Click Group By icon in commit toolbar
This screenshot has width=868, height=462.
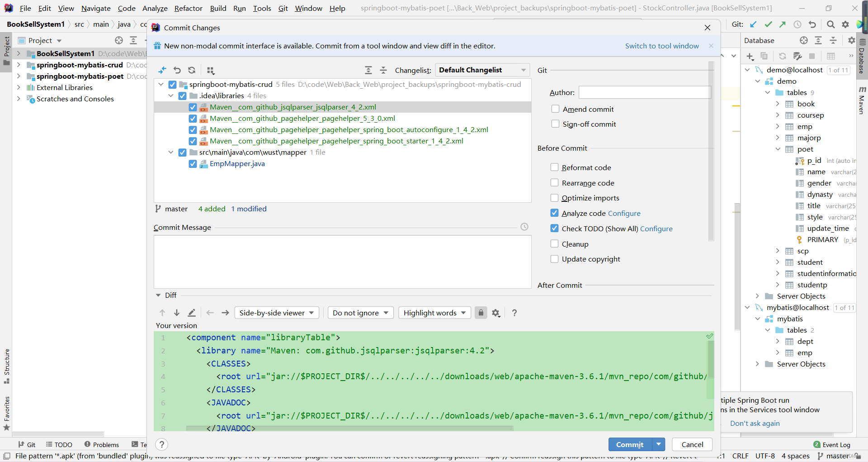pos(211,70)
